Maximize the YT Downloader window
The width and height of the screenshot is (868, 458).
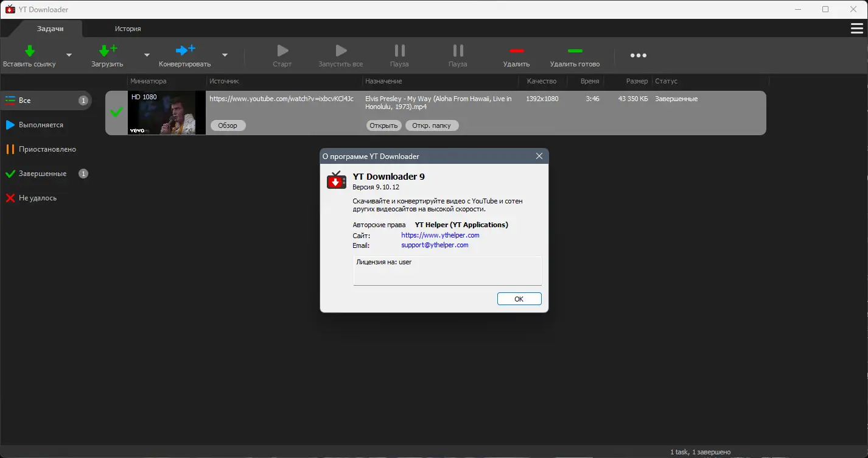[x=825, y=9]
